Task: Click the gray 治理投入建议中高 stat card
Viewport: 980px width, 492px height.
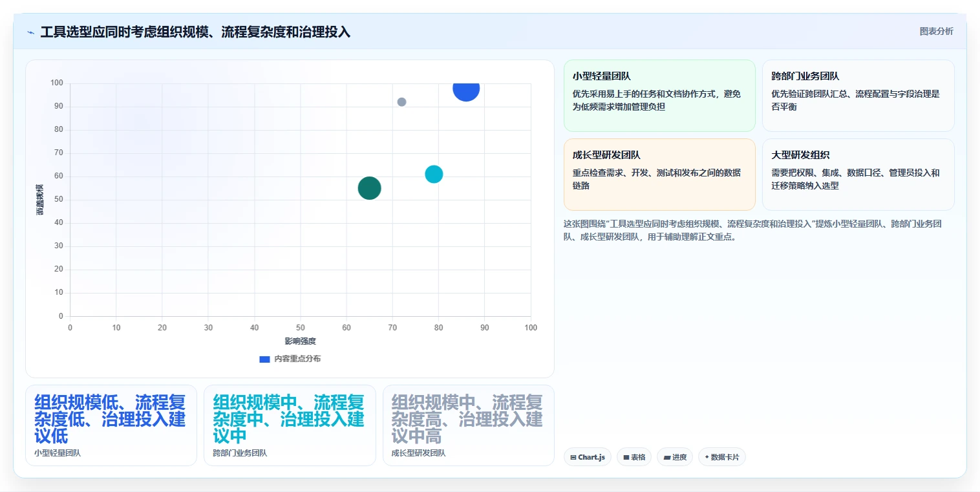Action: click(x=469, y=425)
